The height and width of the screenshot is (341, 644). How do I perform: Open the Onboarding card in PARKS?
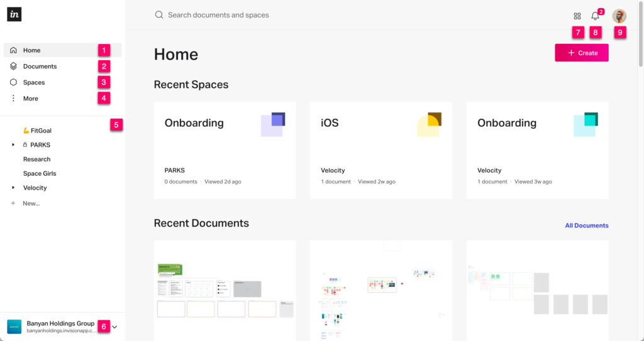(x=225, y=150)
